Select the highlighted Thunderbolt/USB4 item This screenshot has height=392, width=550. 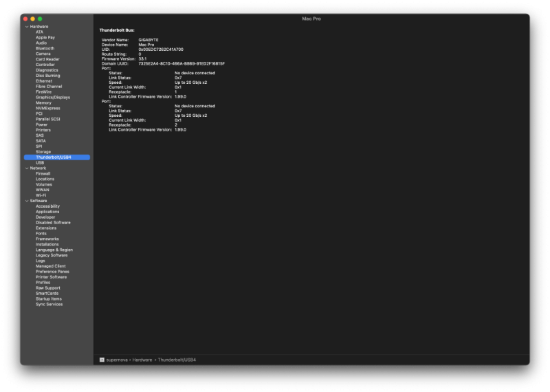point(57,157)
